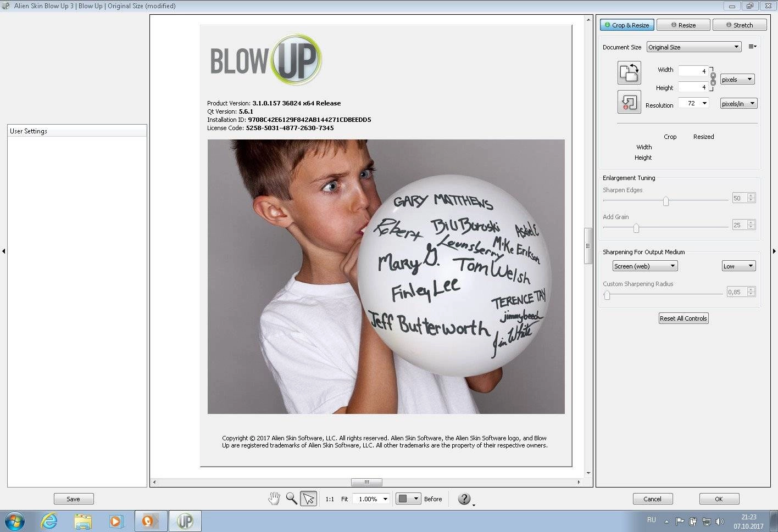The width and height of the screenshot is (778, 532).
Task: Select User Settings list header
Action: (x=77, y=131)
